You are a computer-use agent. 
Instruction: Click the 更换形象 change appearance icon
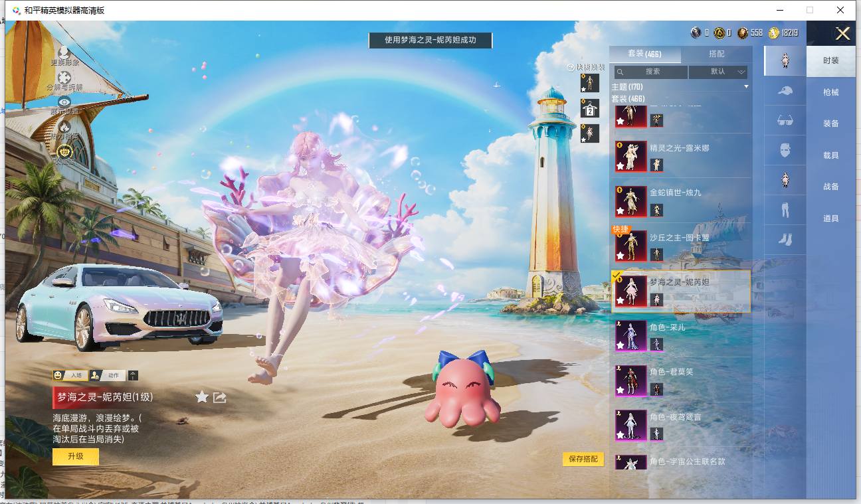pyautogui.click(x=64, y=52)
